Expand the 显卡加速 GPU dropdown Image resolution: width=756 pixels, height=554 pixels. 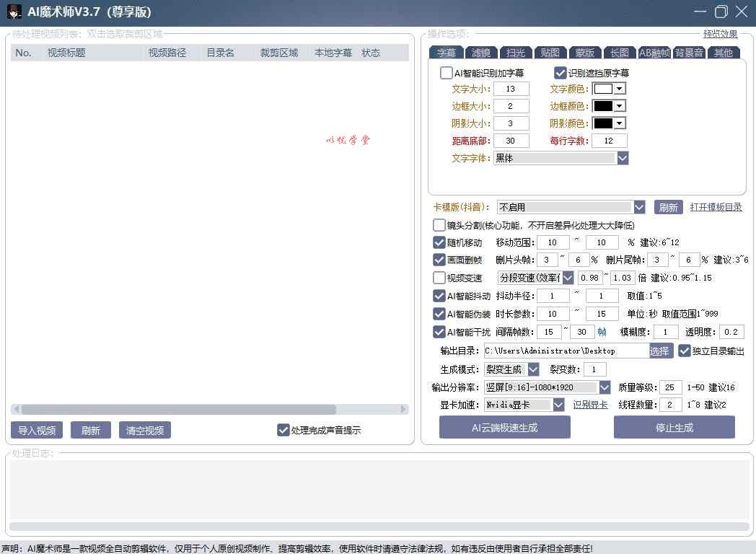click(558, 405)
